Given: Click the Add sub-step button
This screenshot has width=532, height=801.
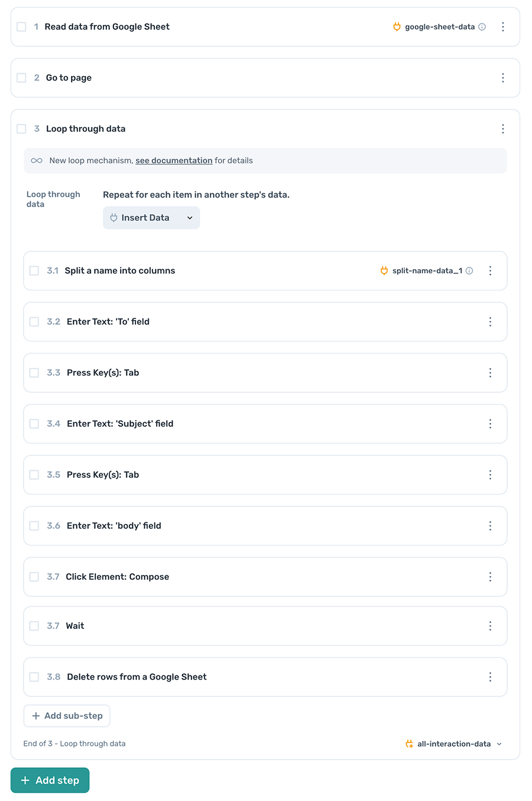Looking at the screenshot, I should pyautogui.click(x=67, y=716).
